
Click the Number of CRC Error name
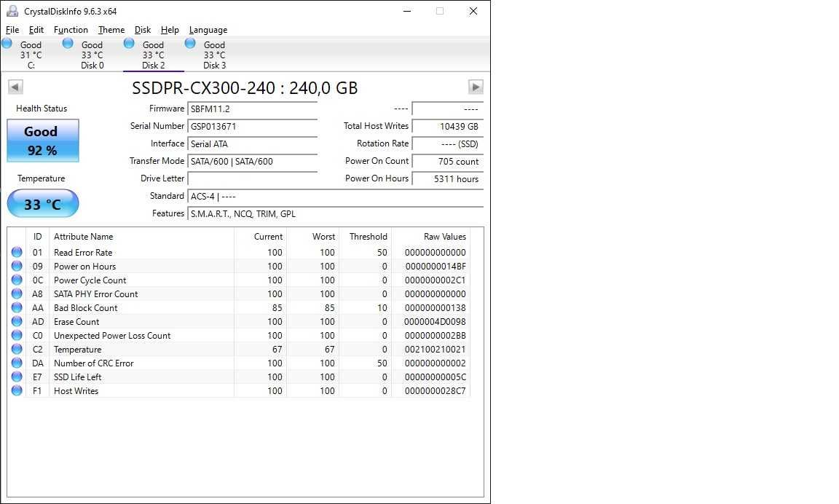tap(94, 363)
